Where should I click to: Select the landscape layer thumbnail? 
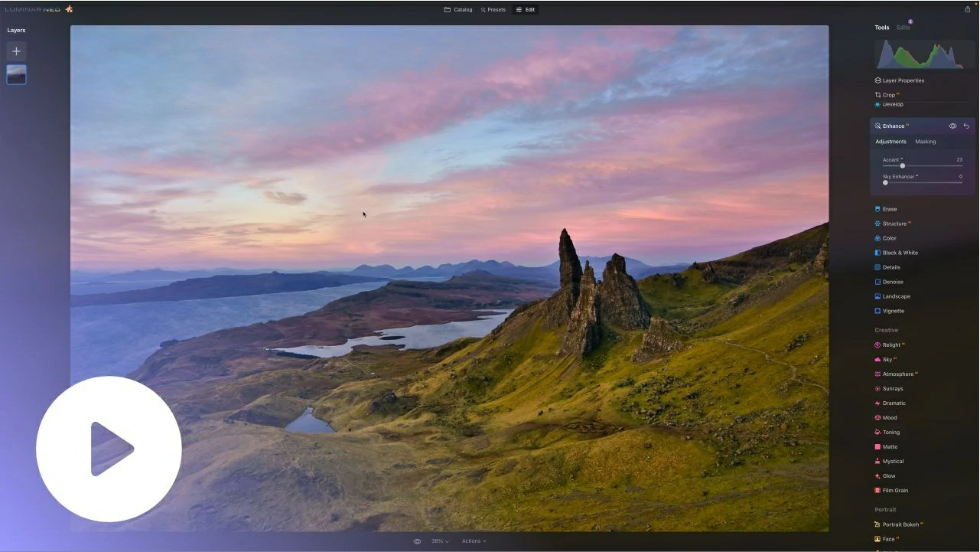pos(16,74)
